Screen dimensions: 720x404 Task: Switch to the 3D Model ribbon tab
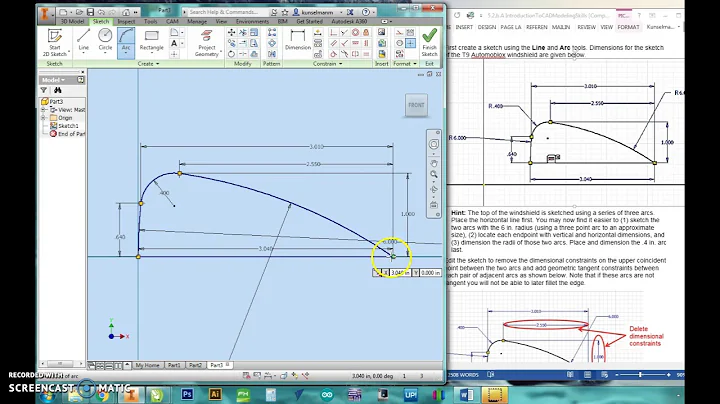pyautogui.click(x=73, y=22)
